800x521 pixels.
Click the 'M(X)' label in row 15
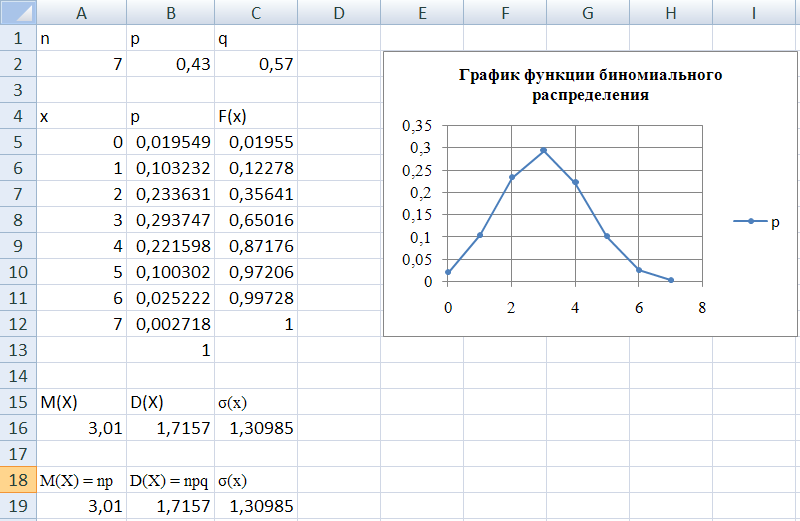[82, 402]
